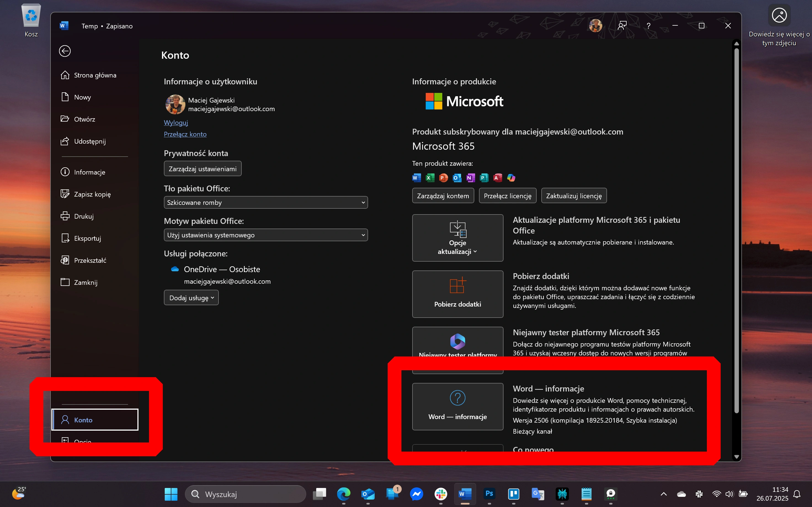Image resolution: width=812 pixels, height=507 pixels.
Task: Click the Zaktualizuj licencję button
Action: (574, 196)
